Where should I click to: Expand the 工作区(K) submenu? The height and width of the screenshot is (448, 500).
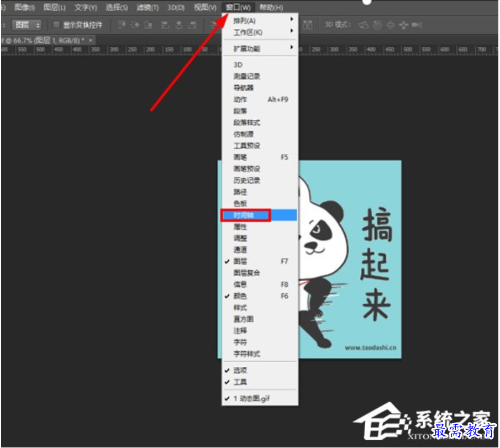coord(260,33)
